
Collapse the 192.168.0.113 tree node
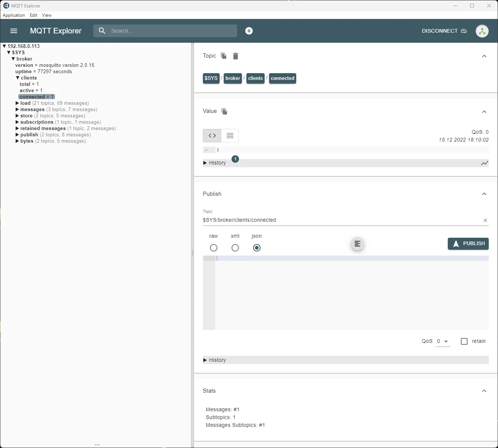pos(4,46)
